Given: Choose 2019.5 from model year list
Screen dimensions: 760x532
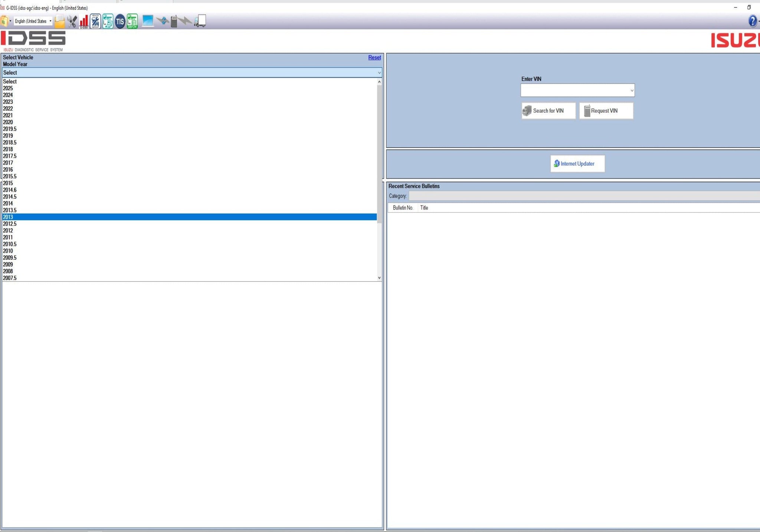Looking at the screenshot, I should (x=10, y=129).
